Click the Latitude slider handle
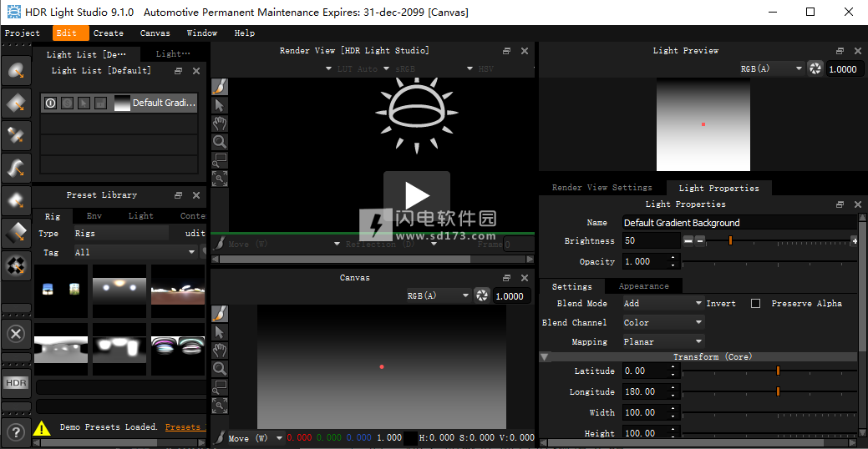The height and width of the screenshot is (449, 868). (x=778, y=371)
